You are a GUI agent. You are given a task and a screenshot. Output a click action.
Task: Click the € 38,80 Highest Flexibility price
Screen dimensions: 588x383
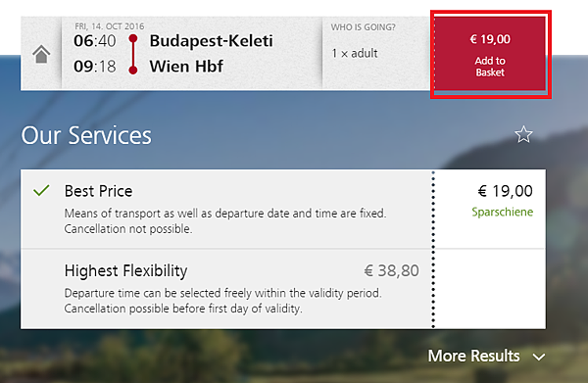click(x=391, y=270)
